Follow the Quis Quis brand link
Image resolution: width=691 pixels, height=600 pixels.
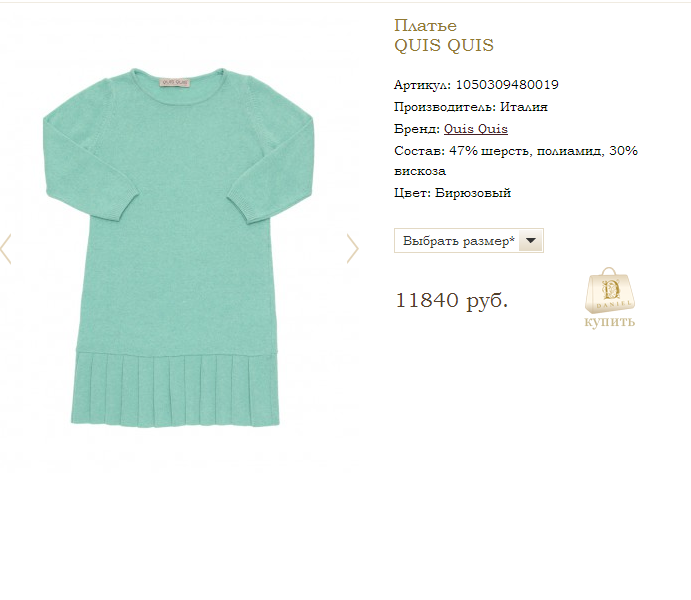pyautogui.click(x=476, y=129)
